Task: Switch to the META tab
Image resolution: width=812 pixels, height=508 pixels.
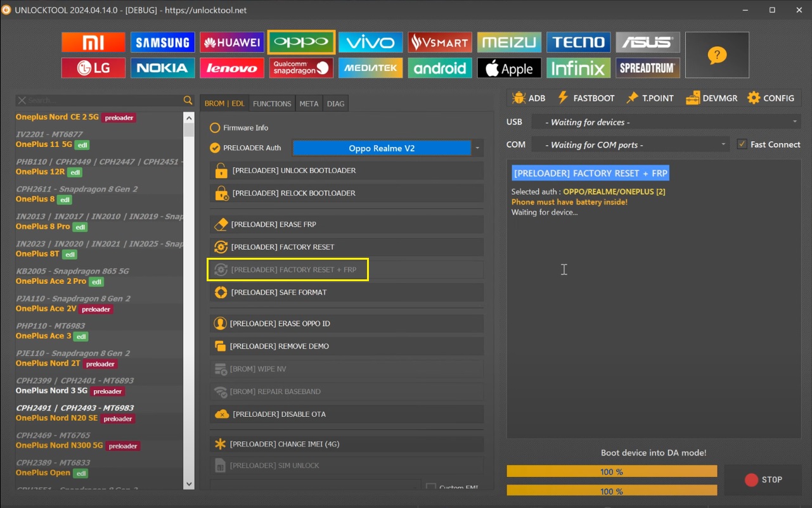Action: (x=309, y=104)
